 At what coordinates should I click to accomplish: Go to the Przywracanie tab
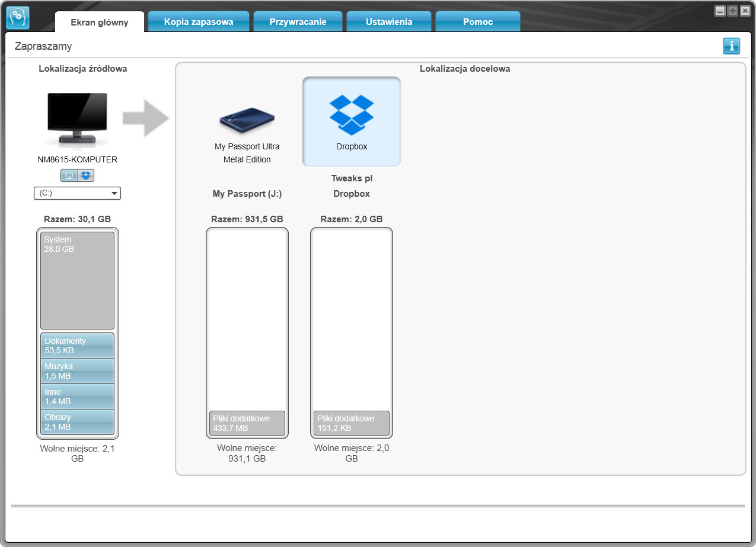click(298, 21)
